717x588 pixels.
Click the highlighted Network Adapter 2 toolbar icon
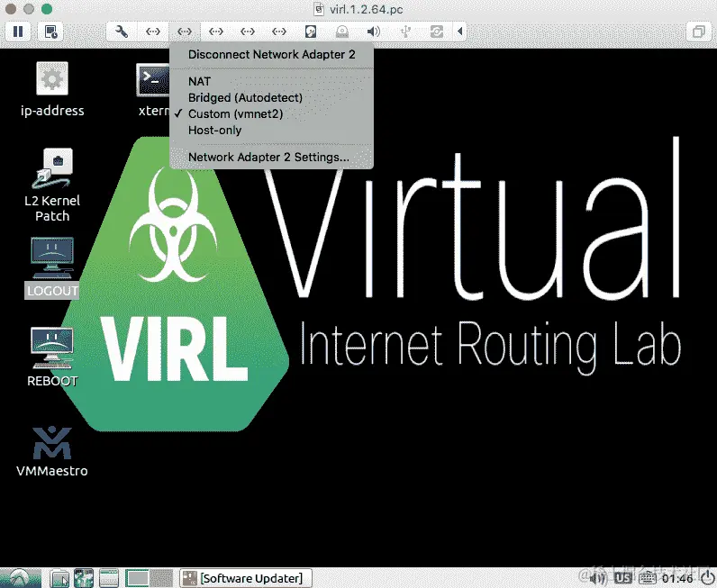(185, 32)
